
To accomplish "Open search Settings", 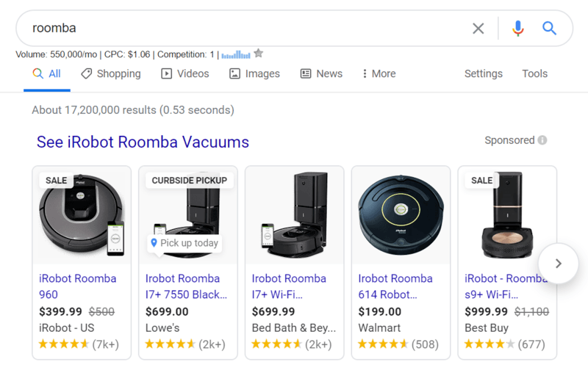I will pyautogui.click(x=484, y=73).
